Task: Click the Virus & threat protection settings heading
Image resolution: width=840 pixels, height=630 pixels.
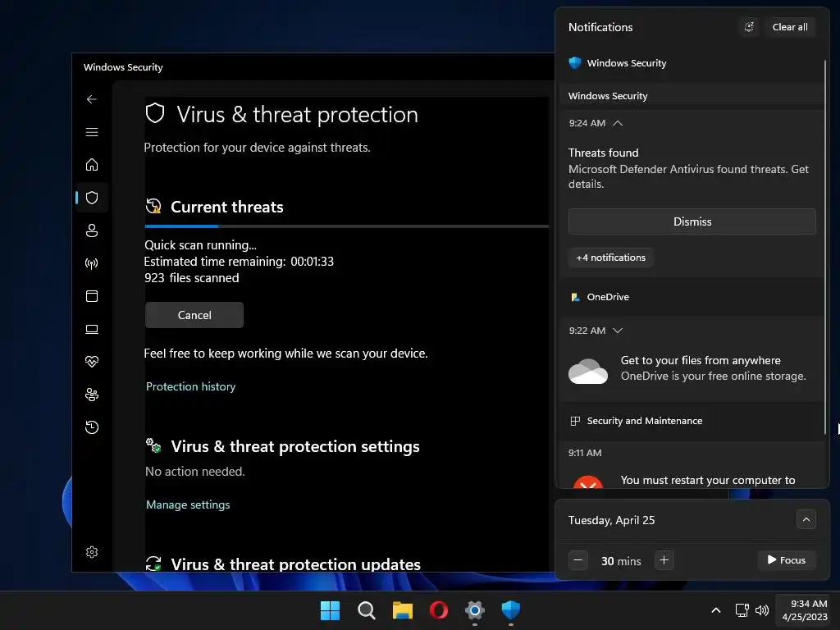Action: pos(295,446)
